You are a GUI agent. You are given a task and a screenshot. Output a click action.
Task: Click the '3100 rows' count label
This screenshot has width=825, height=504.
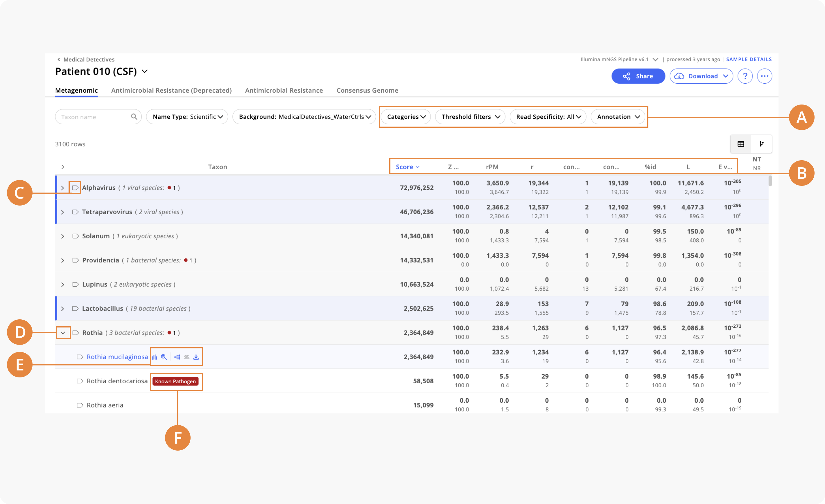point(70,144)
